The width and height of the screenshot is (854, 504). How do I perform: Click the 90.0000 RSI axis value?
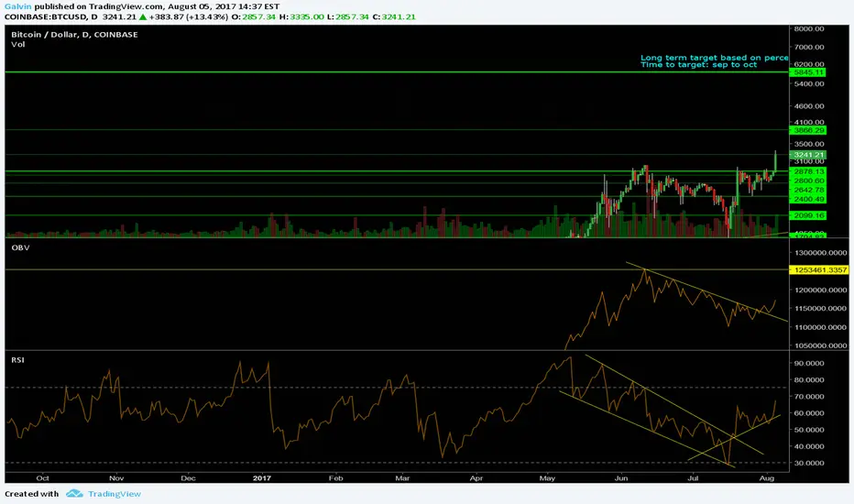pyautogui.click(x=809, y=364)
